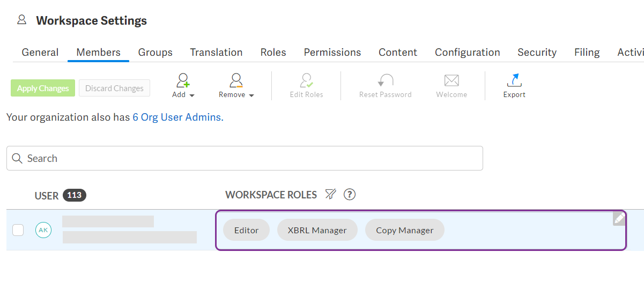This screenshot has height=296, width=644.
Task: Expand the Add dropdown arrow
Action: point(192,95)
